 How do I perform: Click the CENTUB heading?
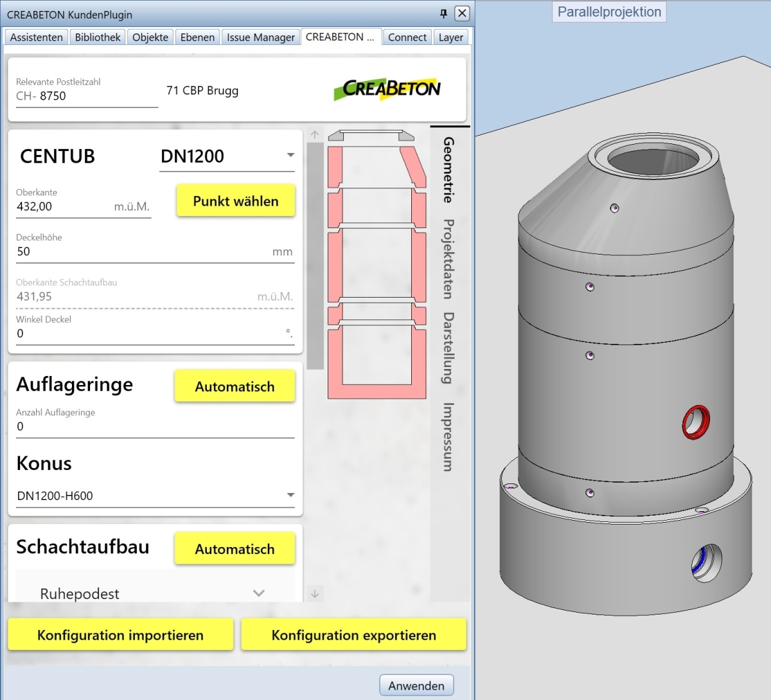(58, 156)
